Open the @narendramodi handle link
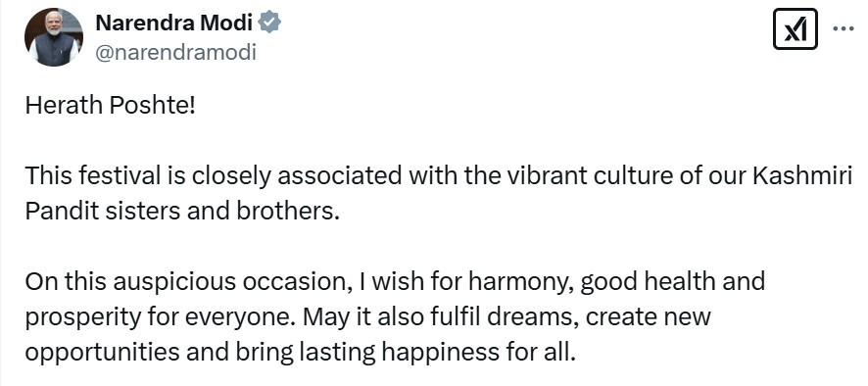 coord(175,53)
